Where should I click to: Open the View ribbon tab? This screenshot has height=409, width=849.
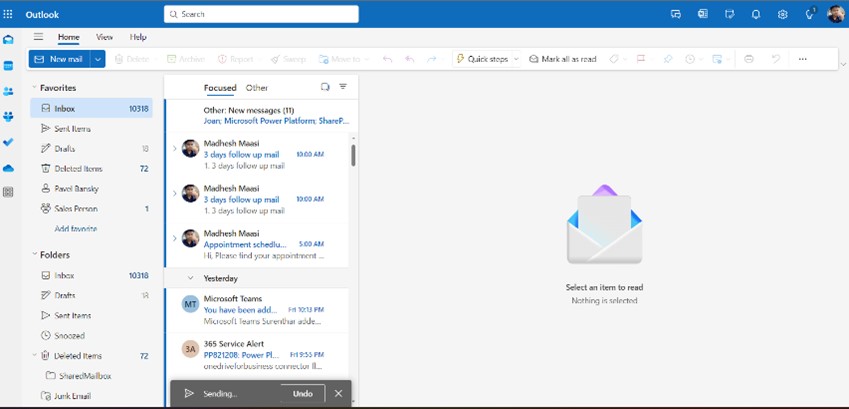[x=105, y=37]
